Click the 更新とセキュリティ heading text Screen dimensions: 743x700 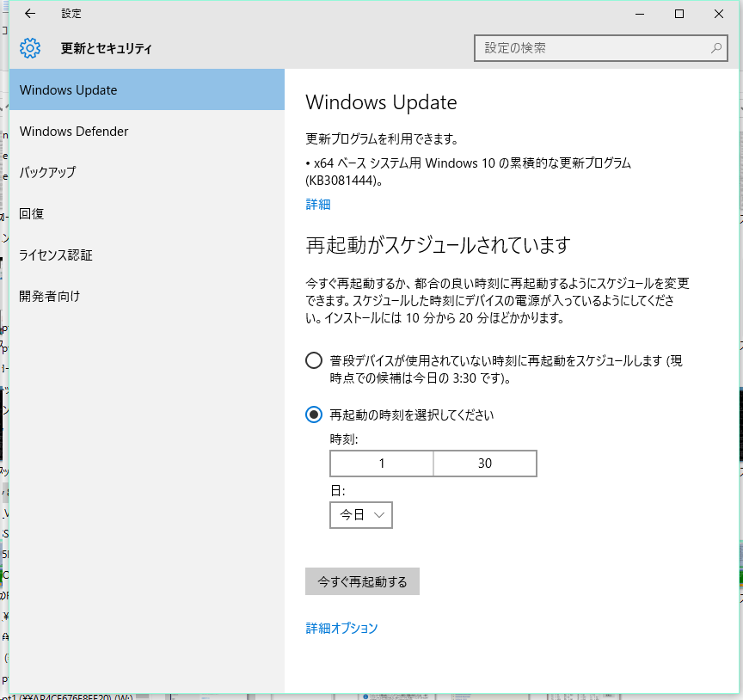[106, 48]
